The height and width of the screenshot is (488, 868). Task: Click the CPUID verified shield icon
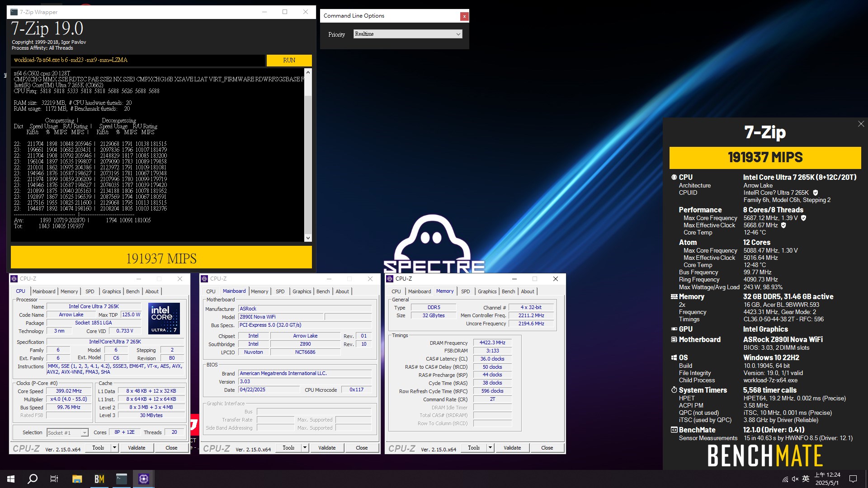(816, 193)
